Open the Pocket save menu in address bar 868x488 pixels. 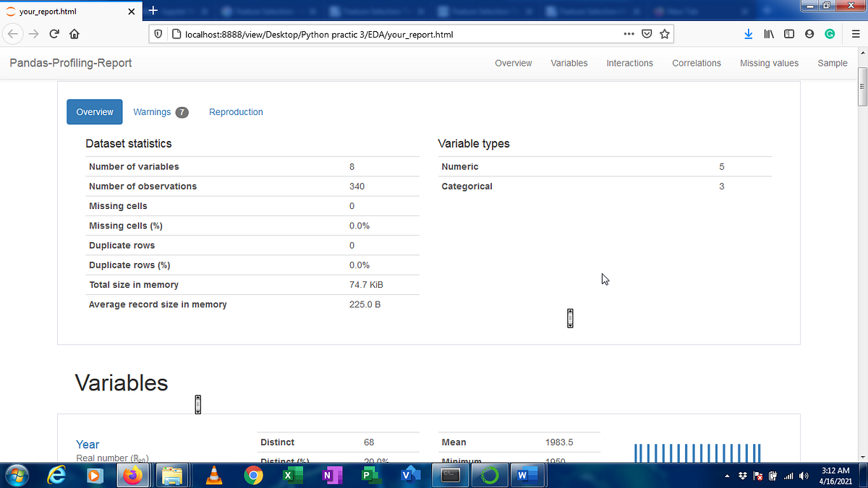tap(647, 33)
